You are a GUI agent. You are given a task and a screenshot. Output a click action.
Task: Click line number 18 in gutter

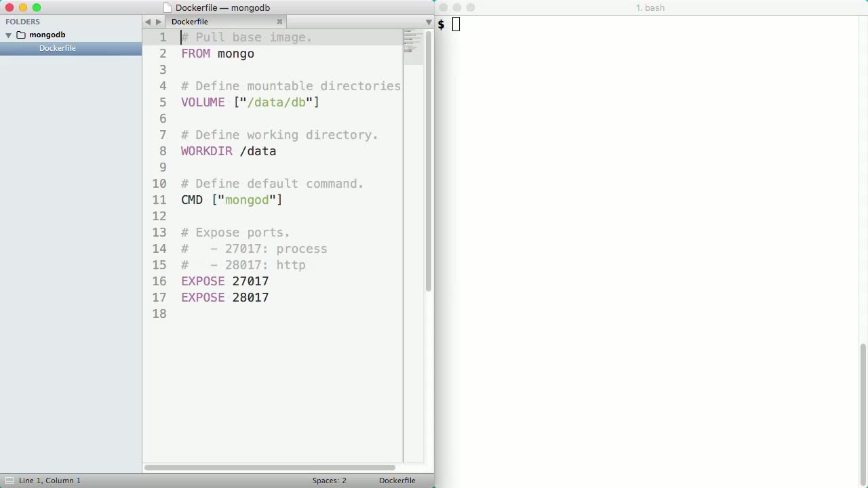coord(159,314)
